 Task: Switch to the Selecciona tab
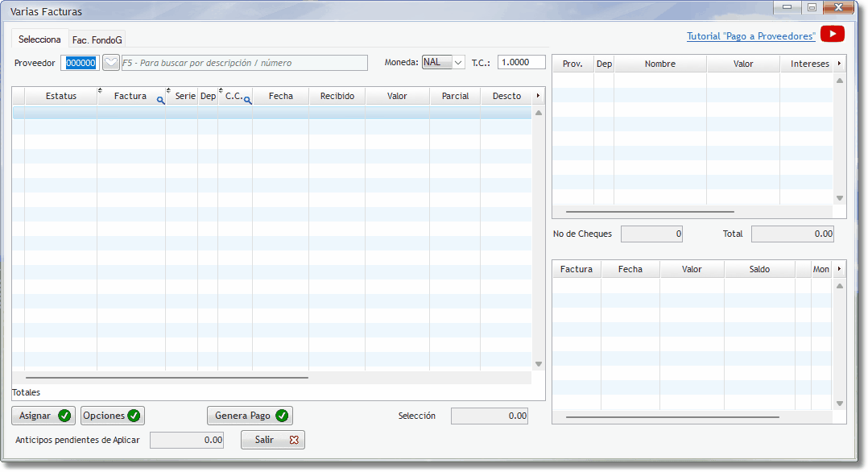click(x=39, y=39)
